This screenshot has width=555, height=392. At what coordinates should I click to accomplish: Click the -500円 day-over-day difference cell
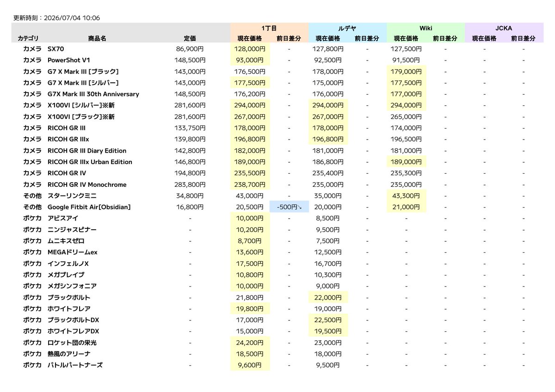289,207
